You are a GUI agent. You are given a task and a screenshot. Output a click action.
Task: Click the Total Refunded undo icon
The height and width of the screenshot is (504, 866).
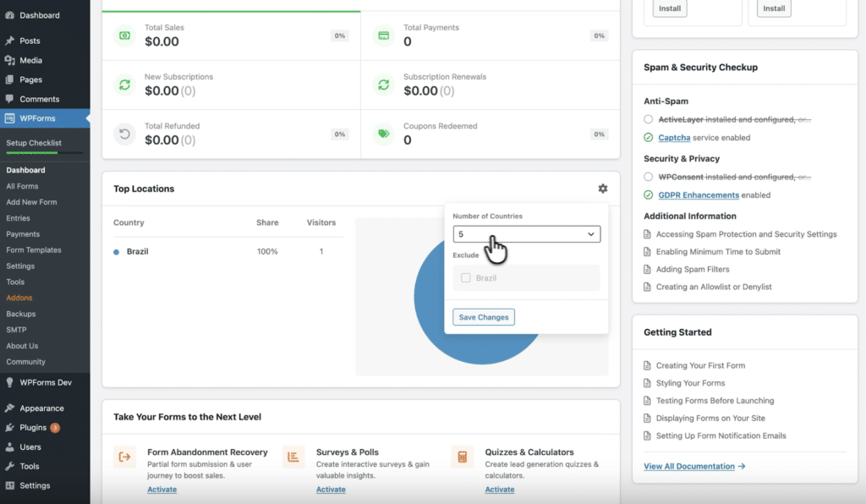(x=125, y=134)
